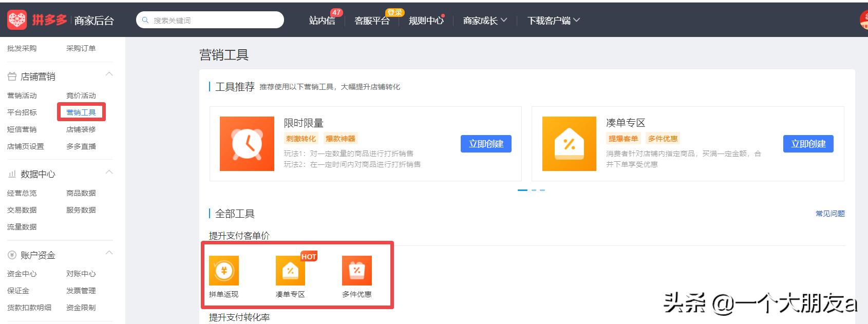This screenshot has height=324, width=868.
Task: Go to 货款扣款明细 in the sidebar
Action: coord(29,308)
